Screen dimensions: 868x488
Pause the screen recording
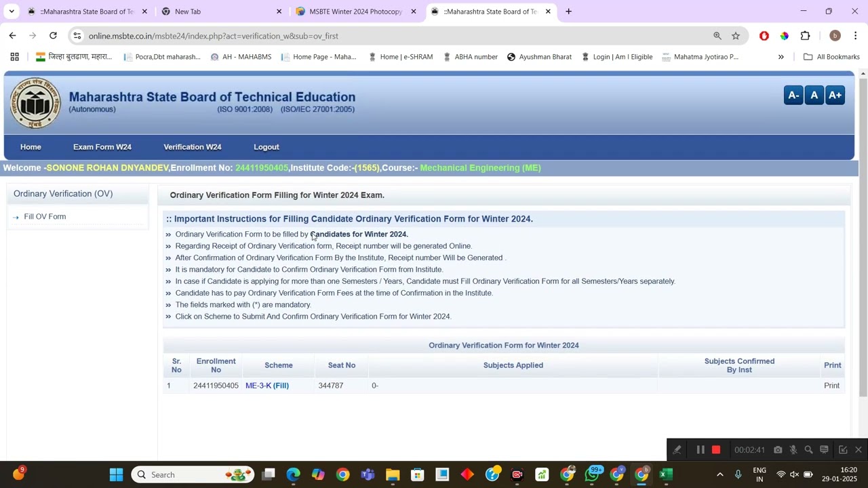click(x=701, y=450)
